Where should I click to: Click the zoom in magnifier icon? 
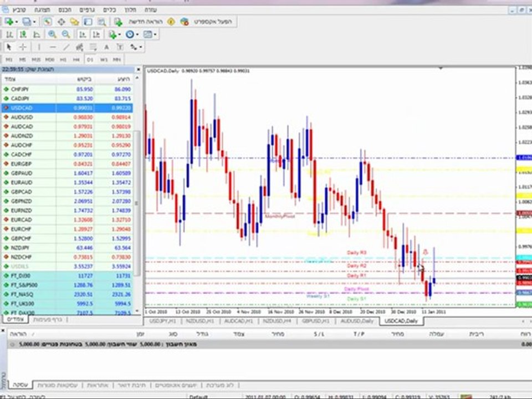pos(52,34)
